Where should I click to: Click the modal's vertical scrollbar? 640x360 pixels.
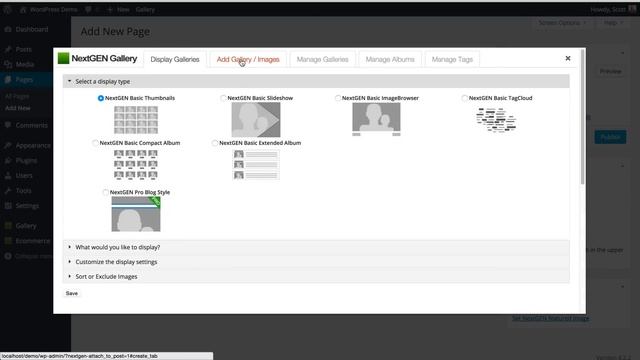(582, 118)
